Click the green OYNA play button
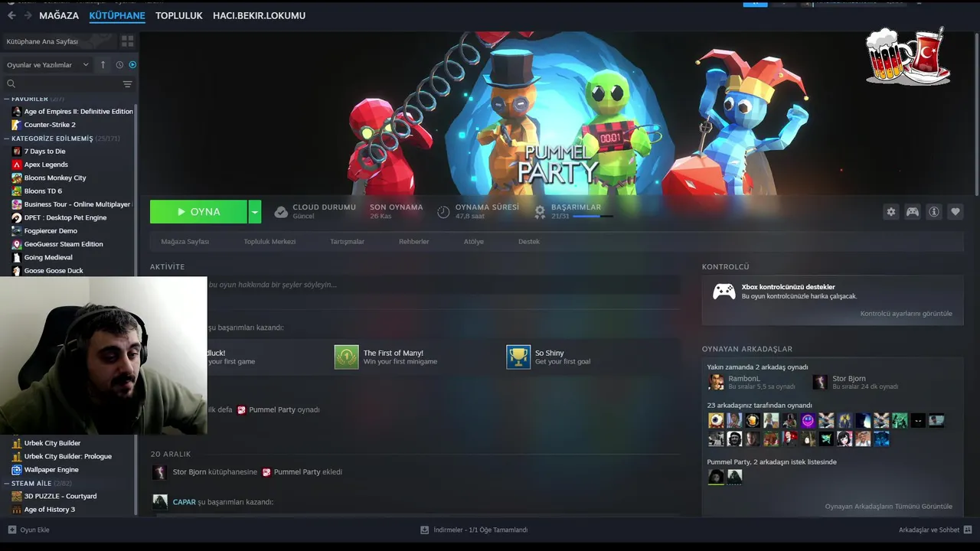The width and height of the screenshot is (980, 551). pyautogui.click(x=198, y=212)
